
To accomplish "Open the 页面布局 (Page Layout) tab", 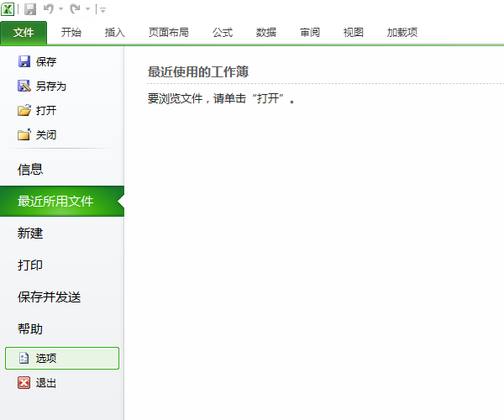I will tap(168, 33).
